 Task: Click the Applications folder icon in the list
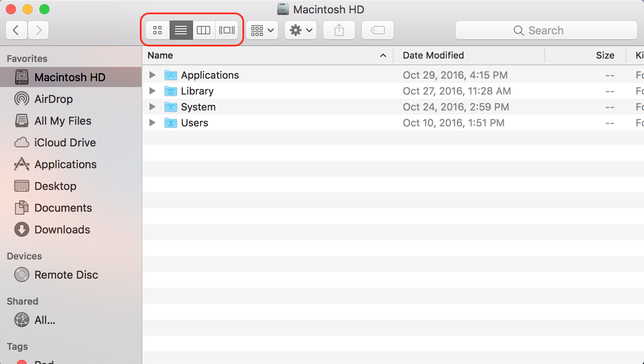[x=171, y=75]
